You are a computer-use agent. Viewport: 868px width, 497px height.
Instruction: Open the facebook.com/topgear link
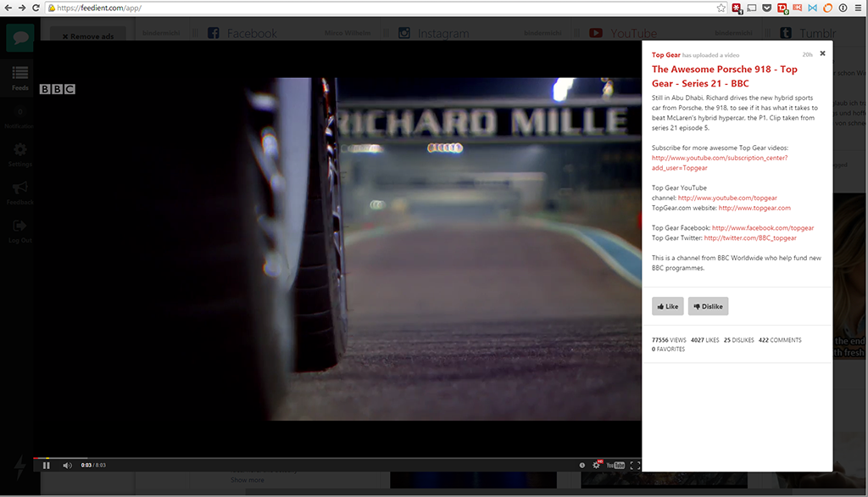(763, 228)
